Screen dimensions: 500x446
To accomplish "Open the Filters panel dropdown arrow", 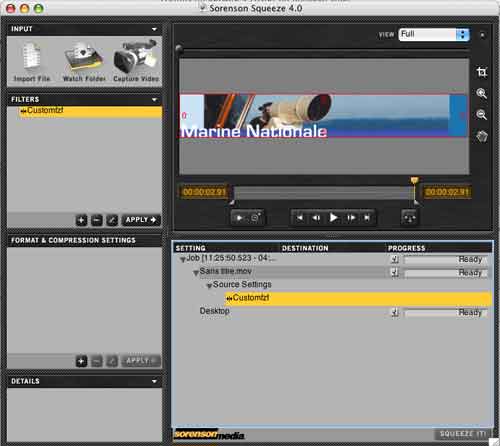I will pyautogui.click(x=154, y=99).
